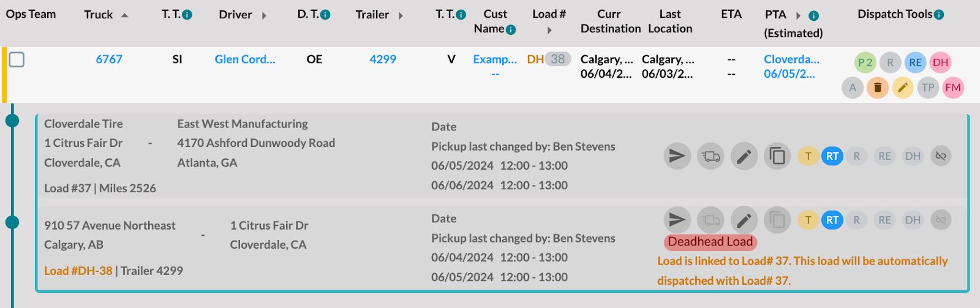Click the unlink icon in Load #37 row
Screen dimensions: 980x308
pyautogui.click(x=941, y=156)
